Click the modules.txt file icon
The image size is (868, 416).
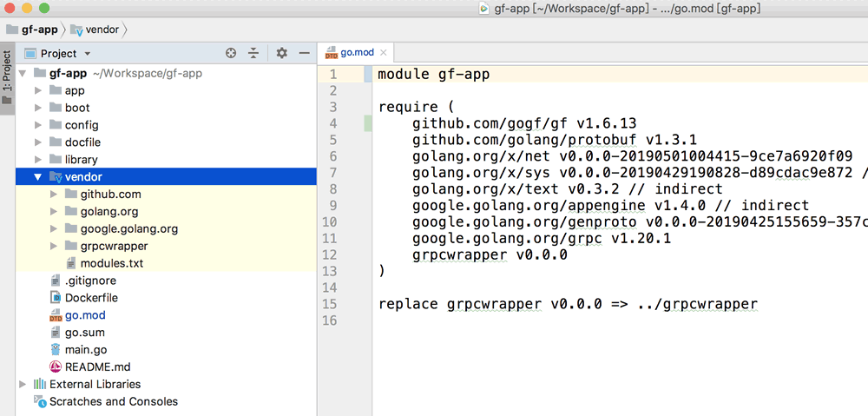click(71, 262)
